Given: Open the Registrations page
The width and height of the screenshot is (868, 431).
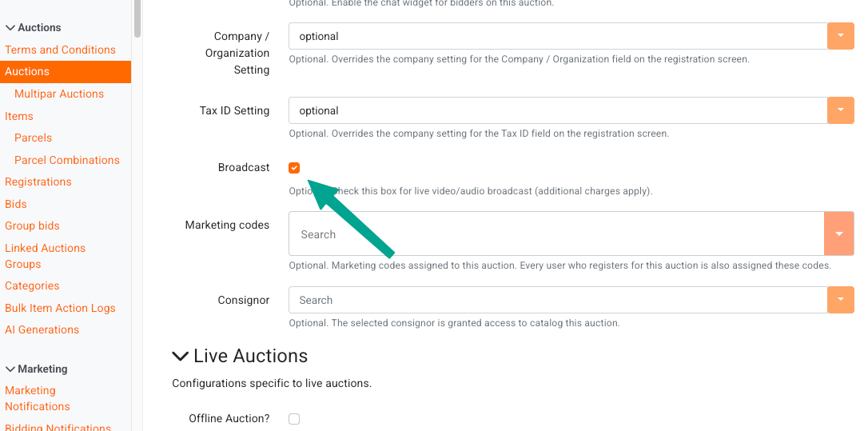Looking at the screenshot, I should click(38, 182).
